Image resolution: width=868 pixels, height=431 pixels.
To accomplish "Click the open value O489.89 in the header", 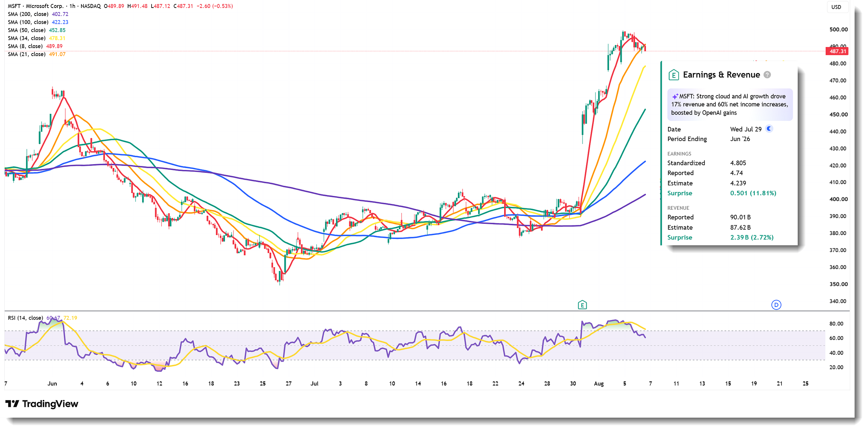I will tap(114, 6).
